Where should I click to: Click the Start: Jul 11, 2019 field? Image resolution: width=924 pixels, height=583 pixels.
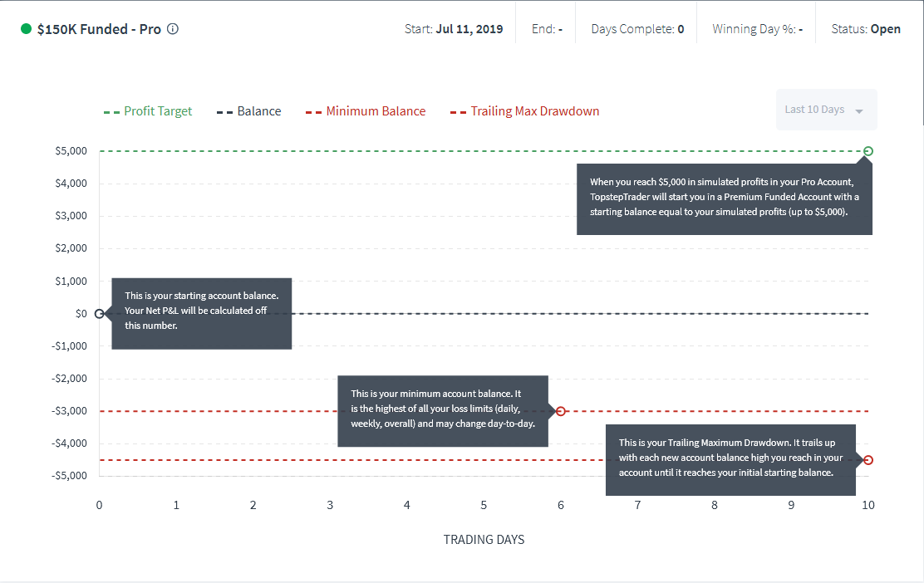pos(454,29)
